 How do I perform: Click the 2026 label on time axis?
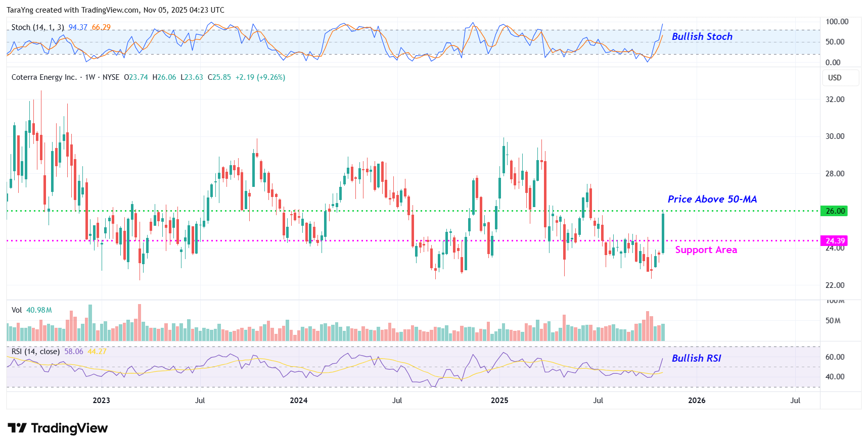[x=697, y=401]
